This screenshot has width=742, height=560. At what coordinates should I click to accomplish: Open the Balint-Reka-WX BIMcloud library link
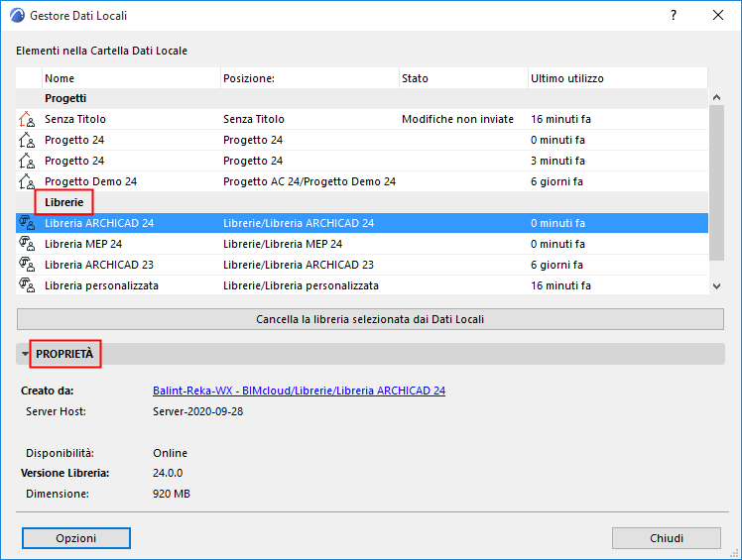[x=299, y=391]
